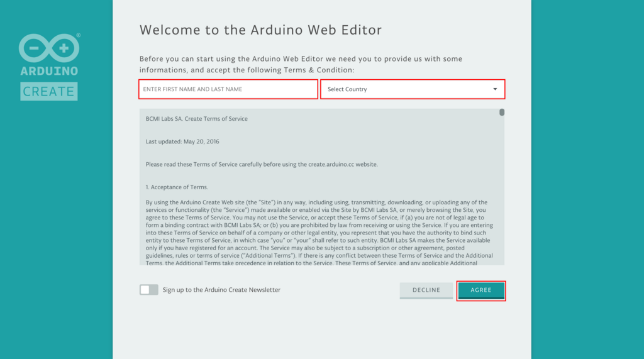Toggle the Arduino Create Newsletter switch

coord(148,290)
